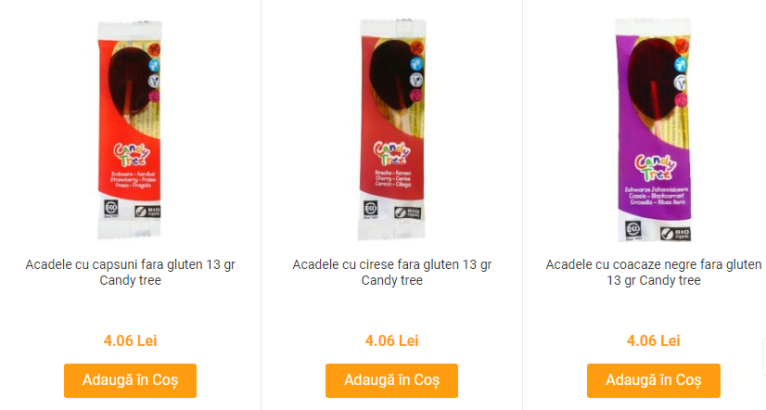Add the cirese lollipop to cart

point(392,380)
